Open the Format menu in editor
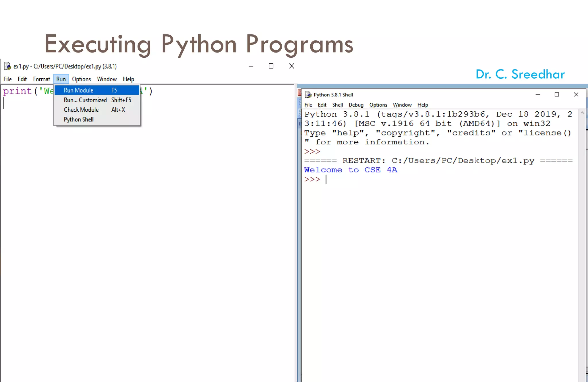This screenshot has height=382, width=588. click(x=41, y=79)
